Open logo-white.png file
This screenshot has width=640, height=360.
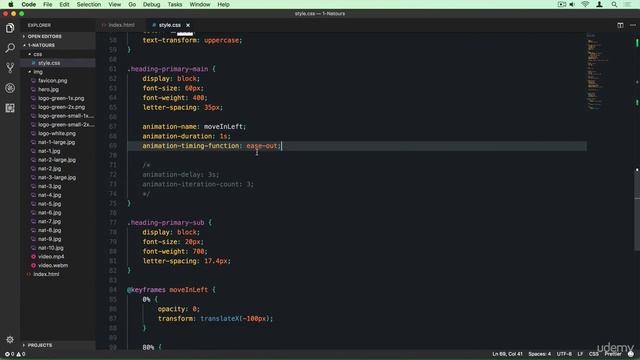coord(58,133)
